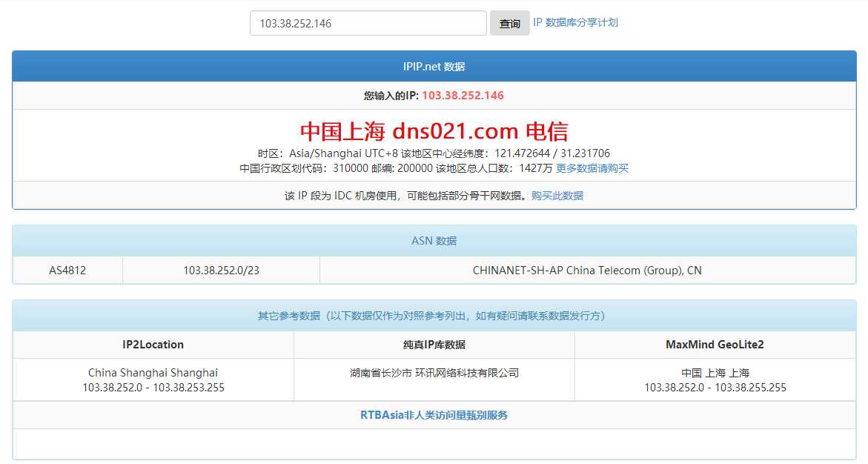Click the IPIP.net 数据 panel header
Screen dimensions: 868x464
pos(434,67)
